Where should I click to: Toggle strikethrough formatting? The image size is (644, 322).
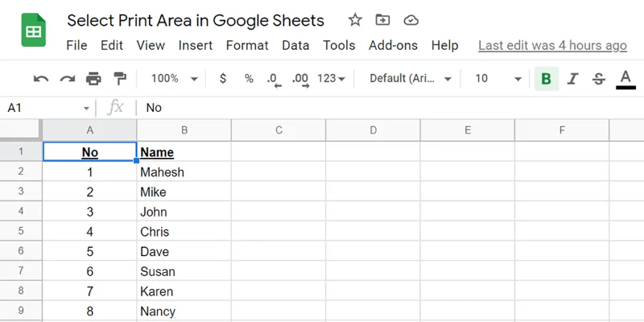tap(599, 78)
